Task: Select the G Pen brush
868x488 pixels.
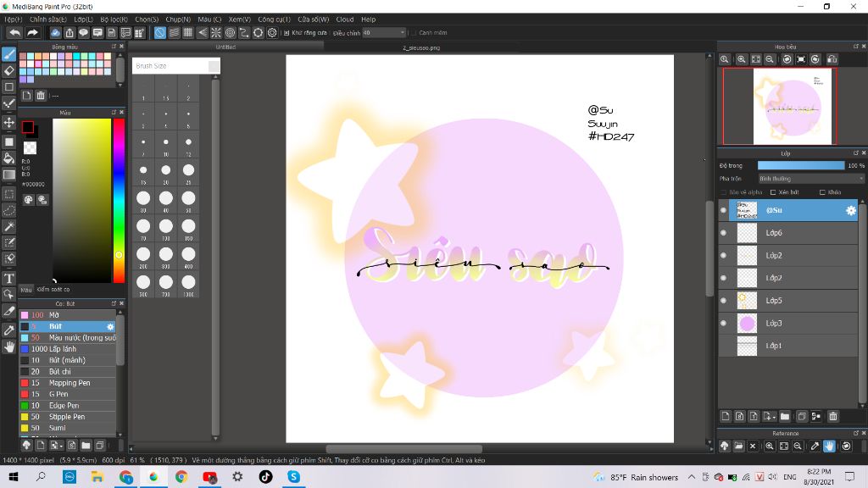Action: [68, 394]
